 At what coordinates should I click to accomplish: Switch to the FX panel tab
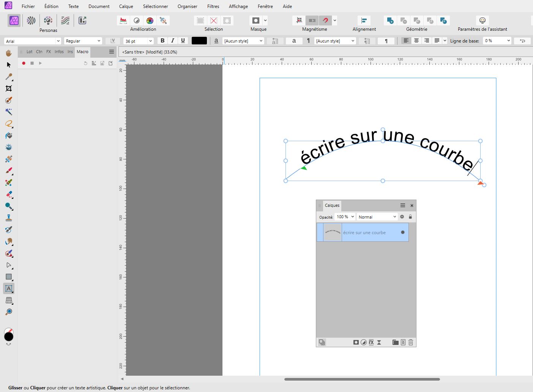(x=49, y=52)
